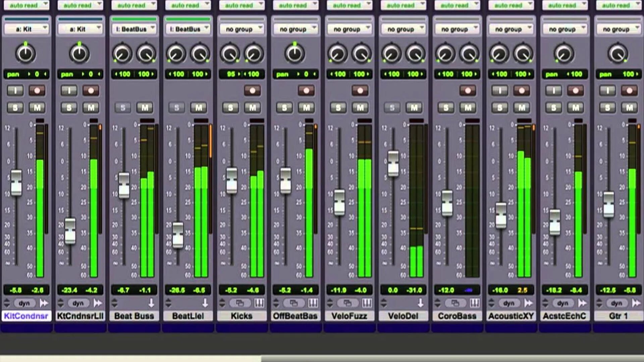Click the OffBeatBas pan knob
644x362 pixels.
(x=294, y=53)
